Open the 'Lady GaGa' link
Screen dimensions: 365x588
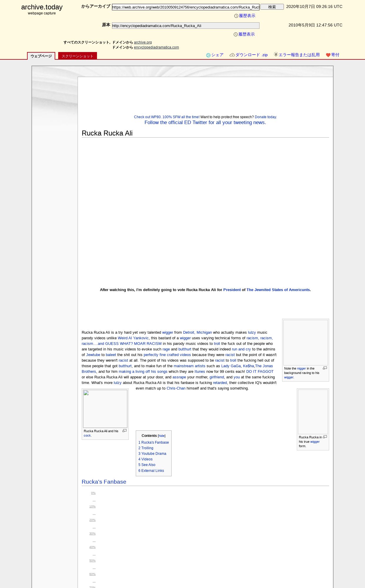(231, 366)
